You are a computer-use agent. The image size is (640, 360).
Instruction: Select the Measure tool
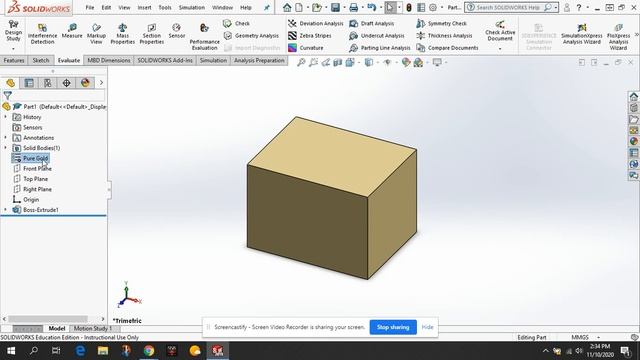click(72, 31)
